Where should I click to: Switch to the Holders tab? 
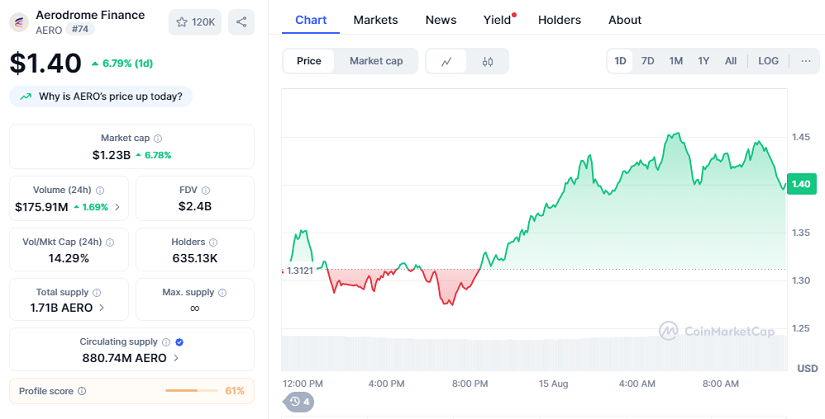[559, 20]
